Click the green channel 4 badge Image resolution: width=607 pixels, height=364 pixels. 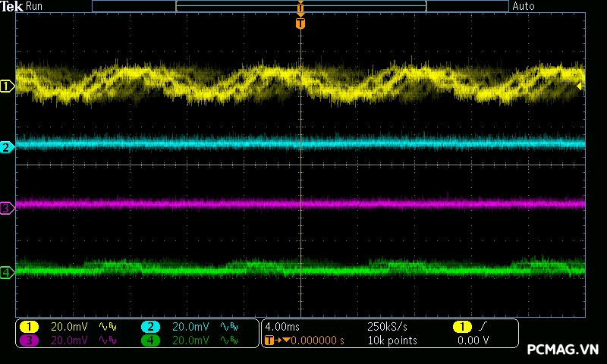pyautogui.click(x=151, y=340)
